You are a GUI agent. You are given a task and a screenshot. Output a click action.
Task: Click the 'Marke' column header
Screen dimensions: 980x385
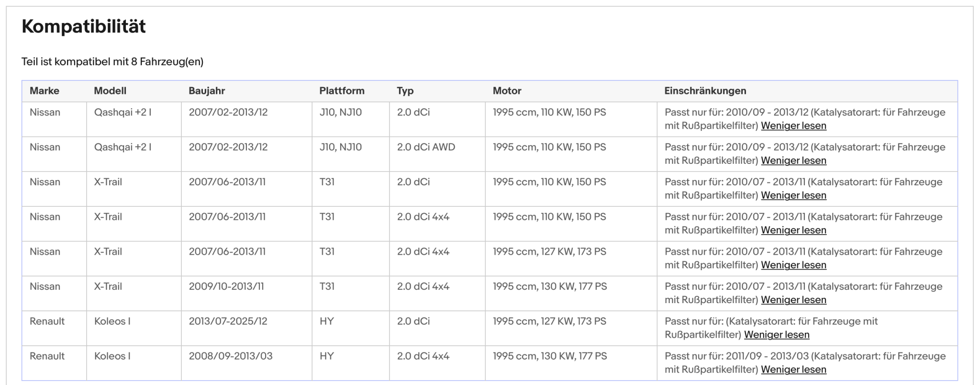(x=45, y=91)
